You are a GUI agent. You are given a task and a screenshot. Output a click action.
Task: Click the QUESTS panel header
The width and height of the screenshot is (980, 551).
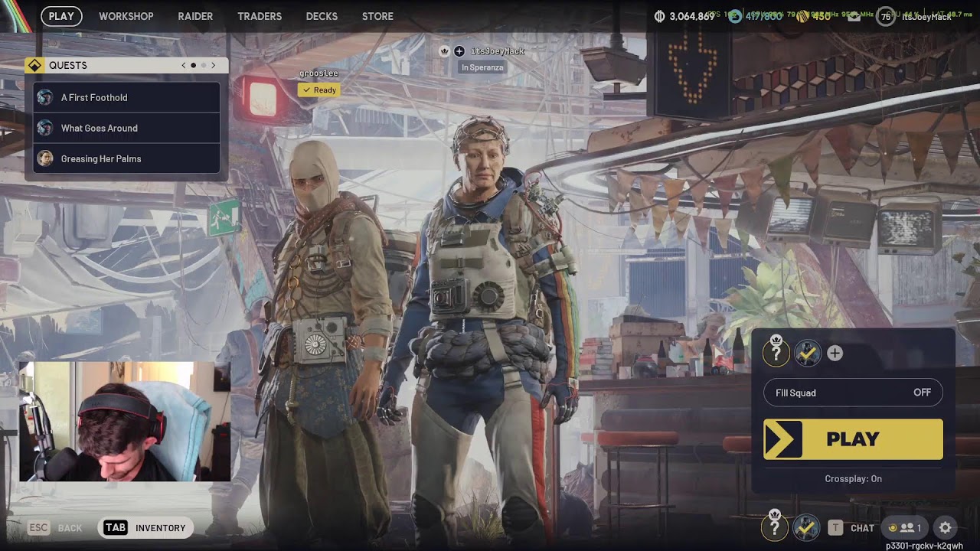click(126, 66)
